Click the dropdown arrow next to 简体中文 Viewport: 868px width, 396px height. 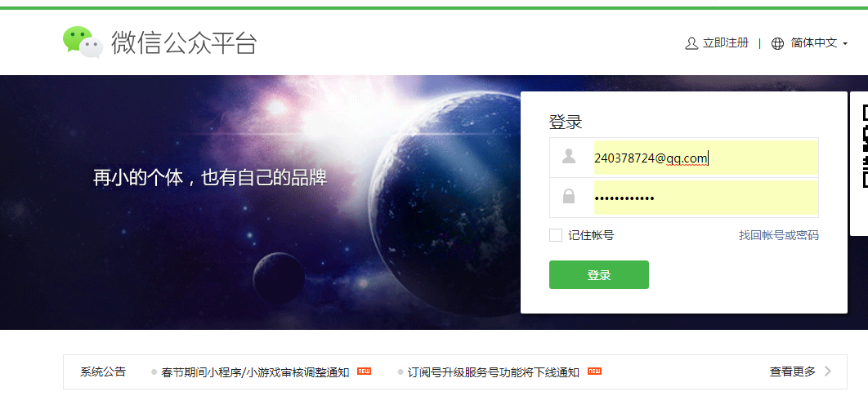click(845, 44)
